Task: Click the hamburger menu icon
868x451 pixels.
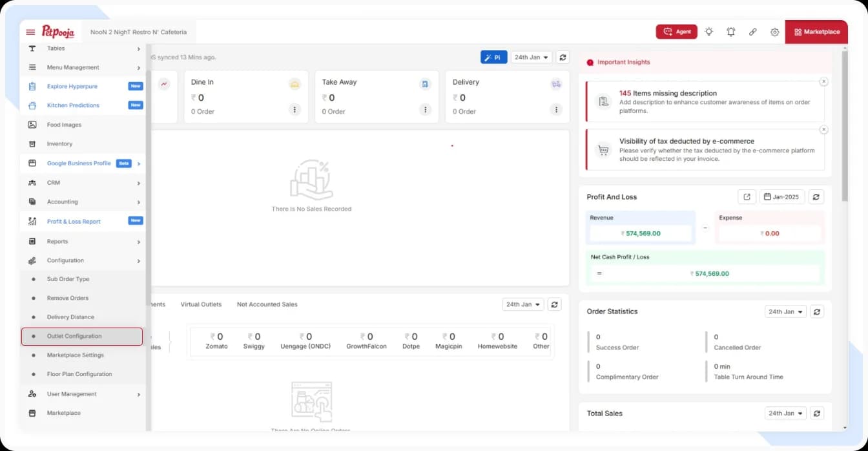Action: click(x=30, y=32)
